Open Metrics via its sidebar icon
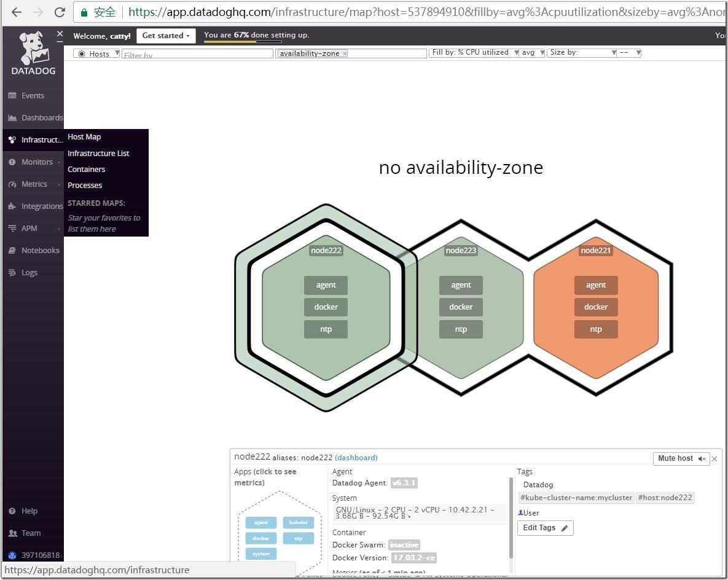This screenshot has height=580, width=728. coord(12,184)
